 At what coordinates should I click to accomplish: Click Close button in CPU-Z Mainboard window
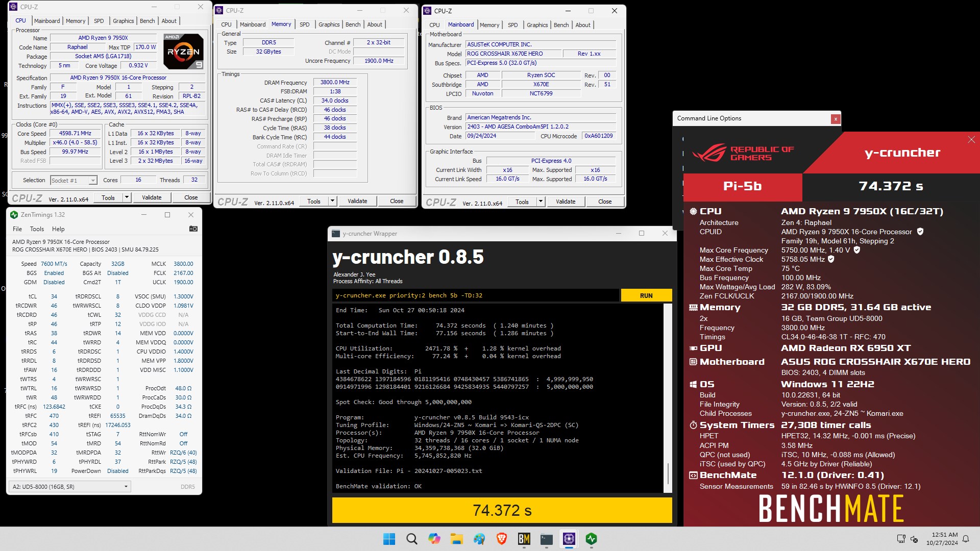tap(605, 202)
